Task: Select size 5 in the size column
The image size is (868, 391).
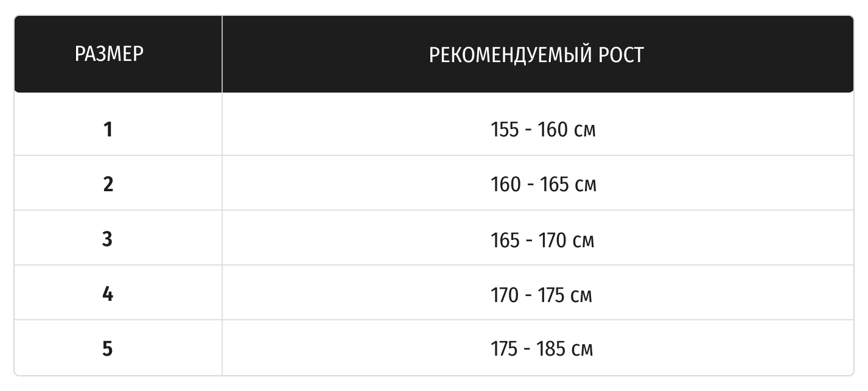Action: click(x=108, y=349)
